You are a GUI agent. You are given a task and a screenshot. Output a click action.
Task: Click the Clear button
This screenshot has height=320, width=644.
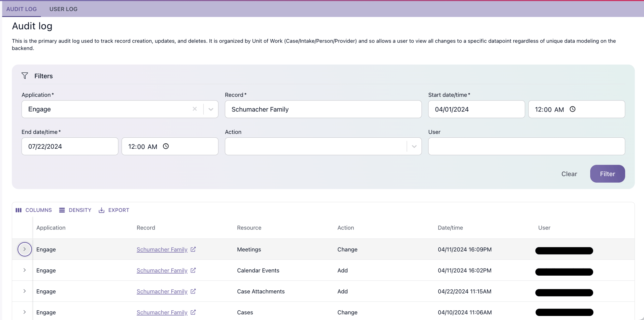[569, 174]
